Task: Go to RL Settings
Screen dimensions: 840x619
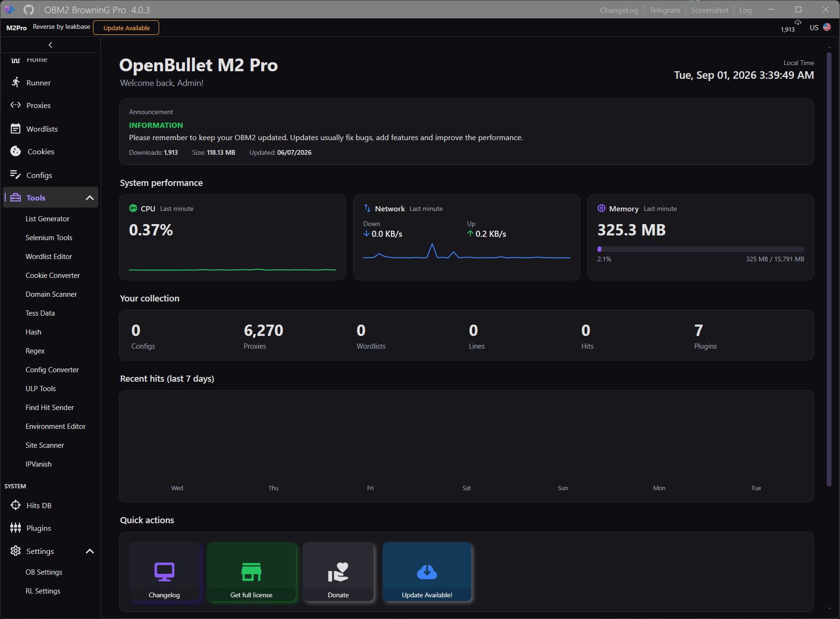Action: 43,591
